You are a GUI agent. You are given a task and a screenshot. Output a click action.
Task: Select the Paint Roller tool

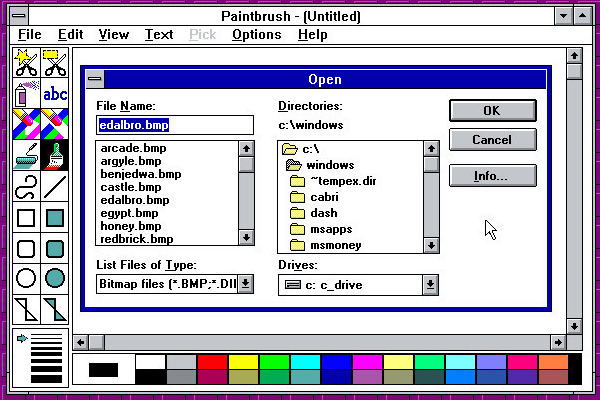coord(26,155)
